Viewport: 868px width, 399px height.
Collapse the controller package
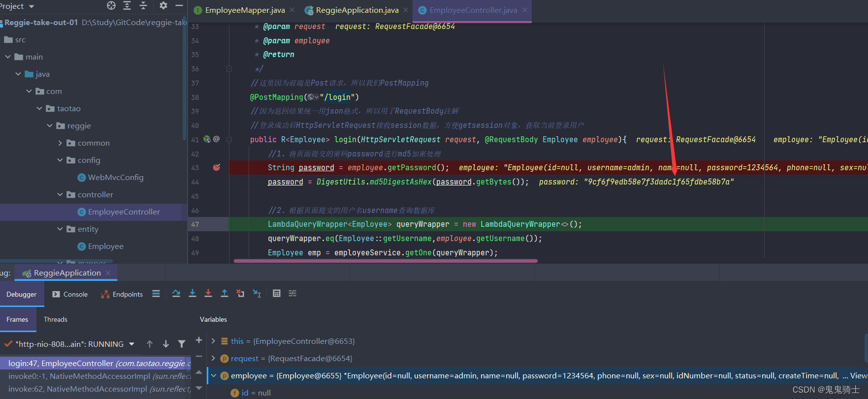(x=60, y=195)
